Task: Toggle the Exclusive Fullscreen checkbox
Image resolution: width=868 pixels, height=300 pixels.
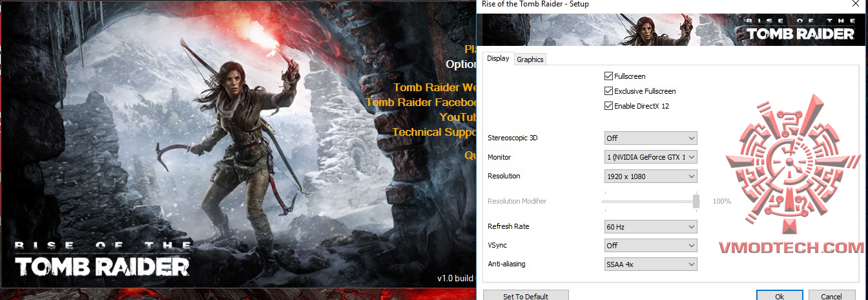Action: pyautogui.click(x=608, y=91)
